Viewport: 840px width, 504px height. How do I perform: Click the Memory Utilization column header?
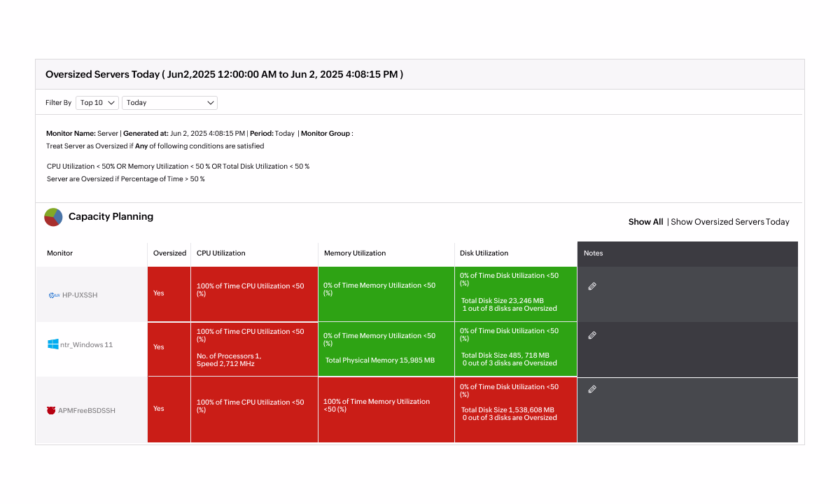[x=355, y=253]
